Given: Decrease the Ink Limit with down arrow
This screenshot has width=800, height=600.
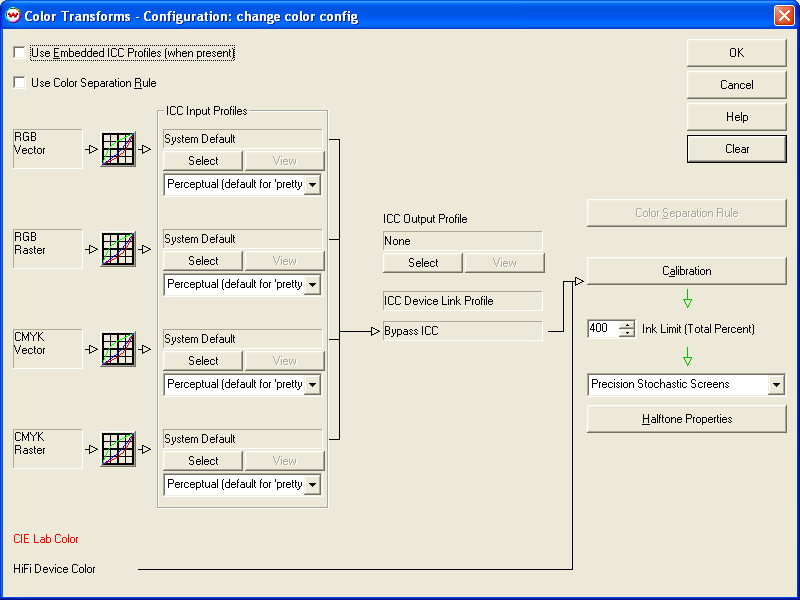Looking at the screenshot, I should [x=627, y=333].
